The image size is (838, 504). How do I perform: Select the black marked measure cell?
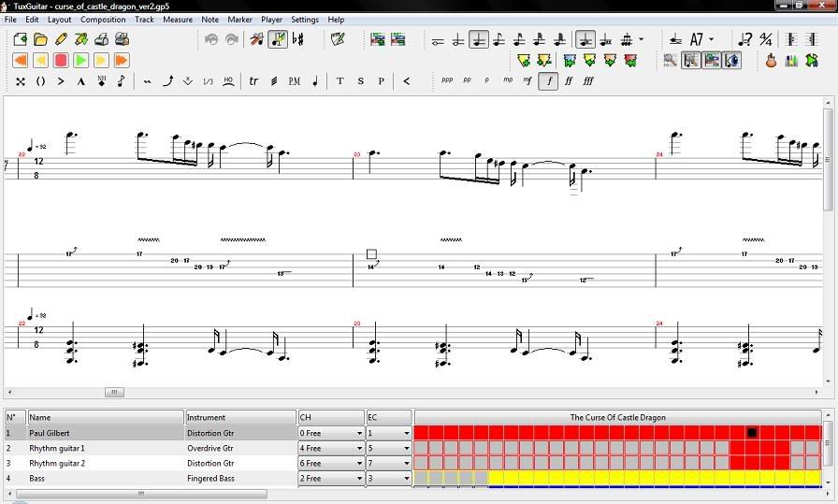pyautogui.click(x=752, y=433)
